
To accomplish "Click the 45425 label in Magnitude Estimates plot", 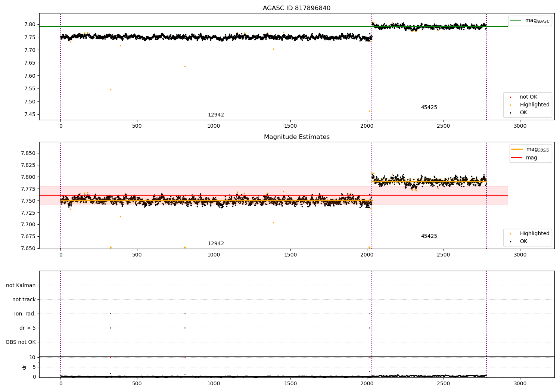I will coord(429,236).
